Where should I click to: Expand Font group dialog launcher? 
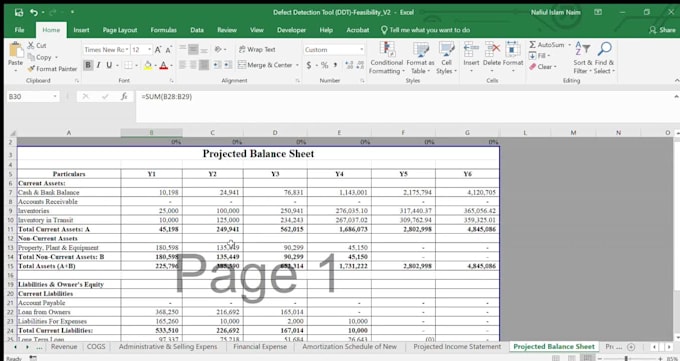click(171, 81)
